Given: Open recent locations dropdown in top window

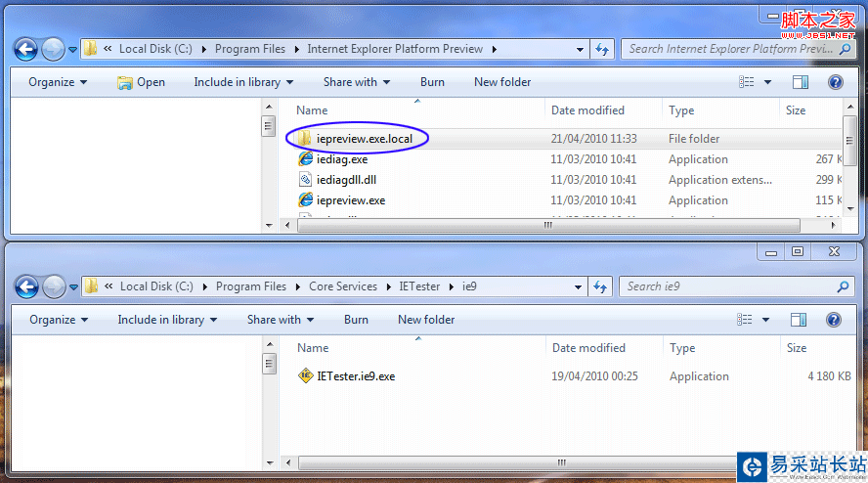Looking at the screenshot, I should click(x=72, y=50).
